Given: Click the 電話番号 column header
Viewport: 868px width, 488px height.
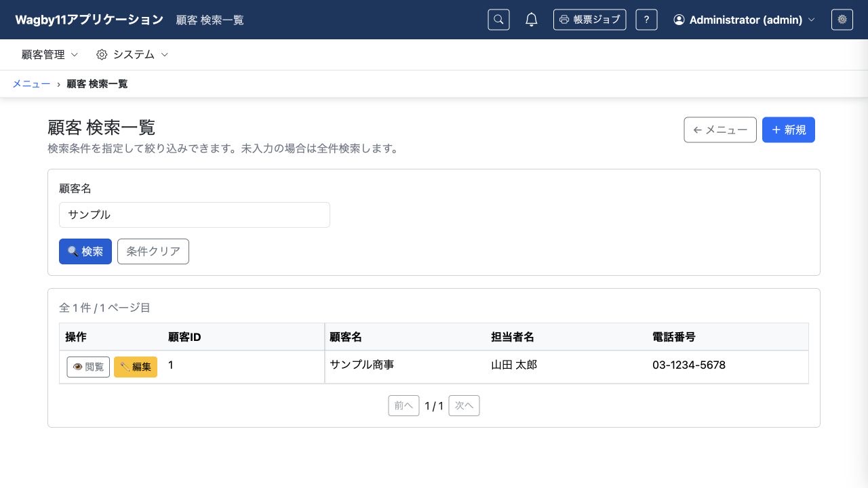Looking at the screenshot, I should (x=728, y=337).
